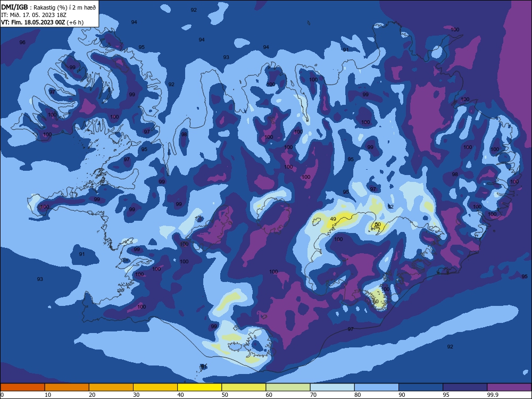532x399 pixels.
Task: Pick the purple legend swatch above 99.9
Action: coord(509,387)
